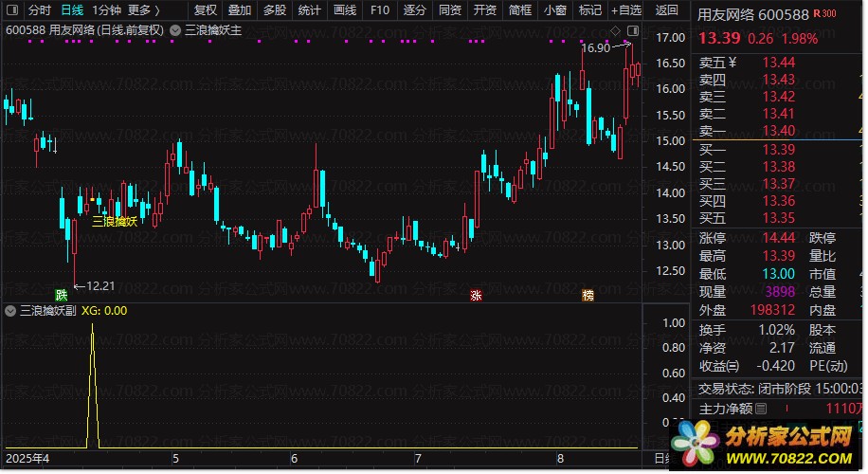Select 卖二 price 13.41
This screenshot has width=868, height=474.
click(778, 114)
